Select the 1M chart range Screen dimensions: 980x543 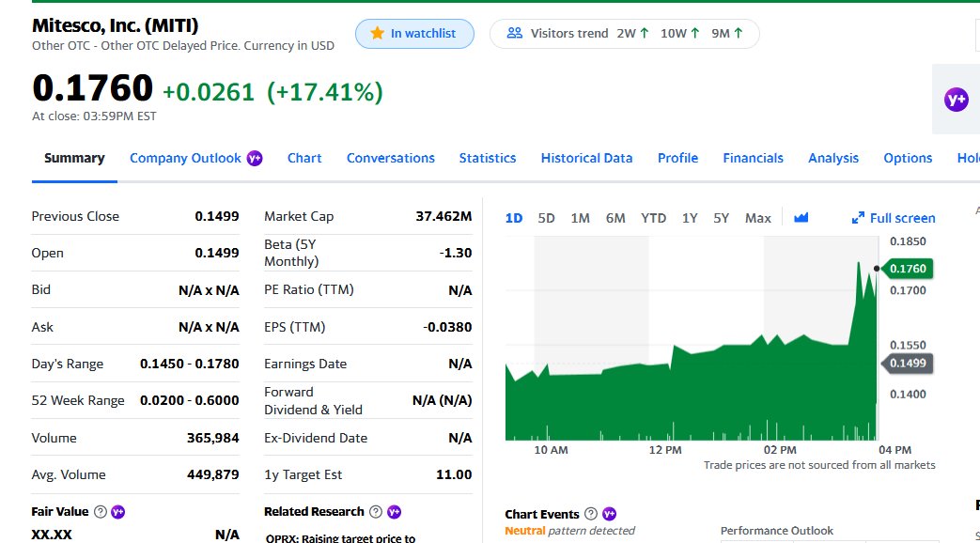pos(580,218)
